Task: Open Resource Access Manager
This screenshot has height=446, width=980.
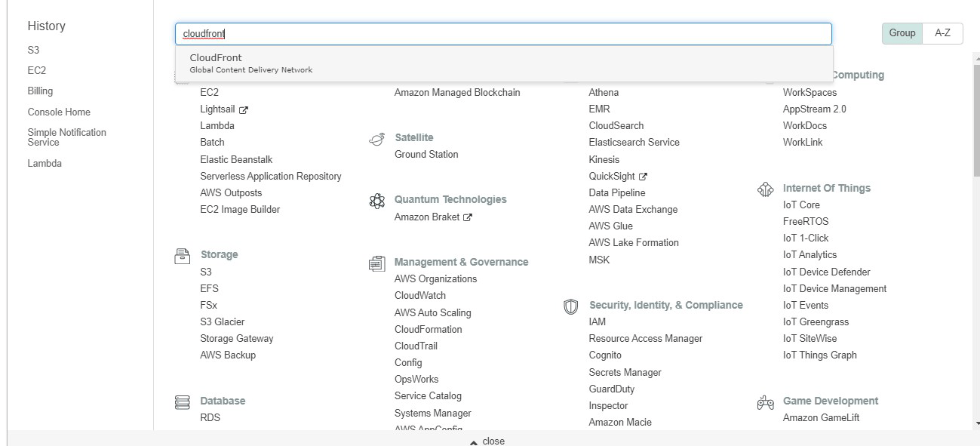Action: click(646, 339)
